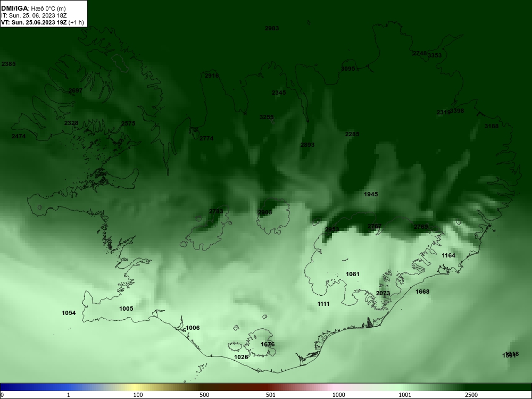Click the 2474 label on the west coast
Image resolution: width=532 pixels, height=399 pixels.
[x=18, y=136]
